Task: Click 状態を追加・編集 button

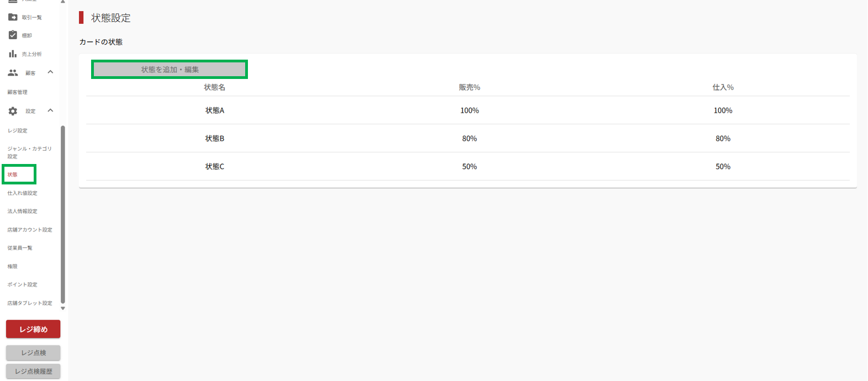Action: [170, 70]
